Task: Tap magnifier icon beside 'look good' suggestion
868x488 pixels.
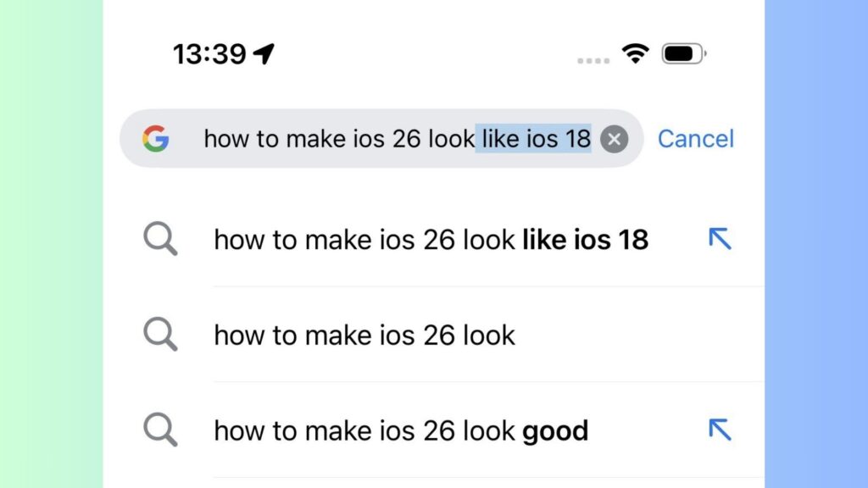Action: pos(160,430)
